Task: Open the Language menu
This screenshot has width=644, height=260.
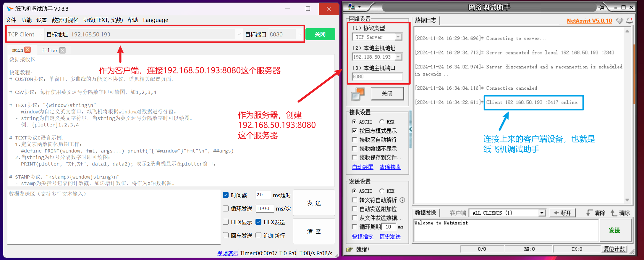Action: click(x=156, y=20)
